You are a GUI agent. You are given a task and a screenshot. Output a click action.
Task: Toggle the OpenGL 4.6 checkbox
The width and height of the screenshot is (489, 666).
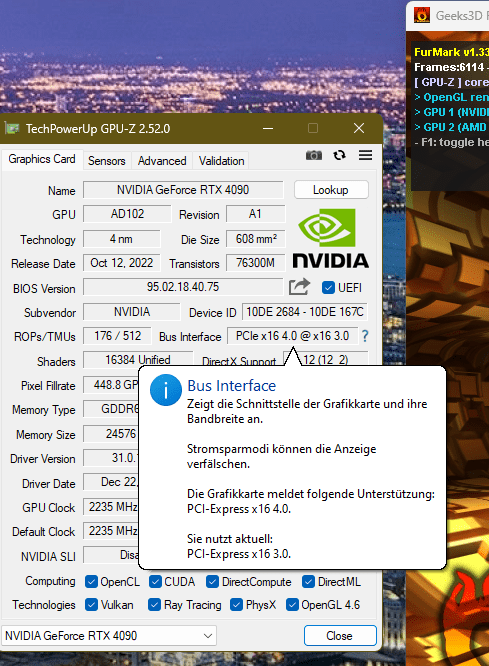(x=292, y=604)
